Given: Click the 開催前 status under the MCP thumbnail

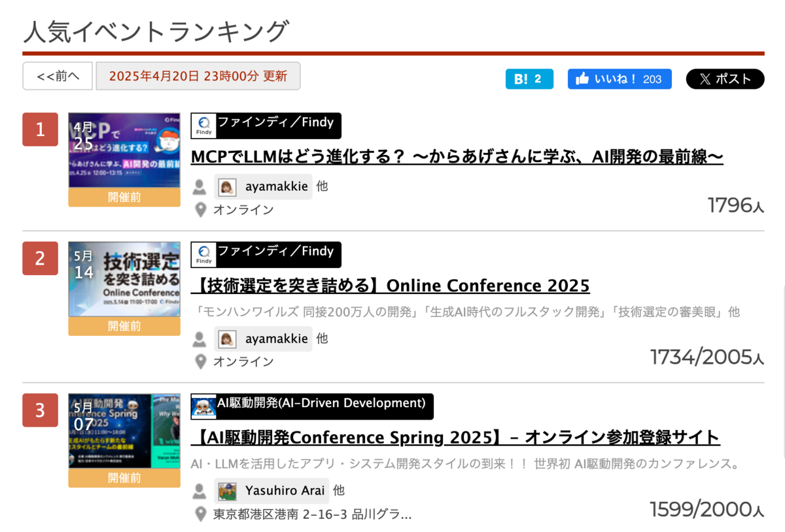Looking at the screenshot, I should (124, 197).
